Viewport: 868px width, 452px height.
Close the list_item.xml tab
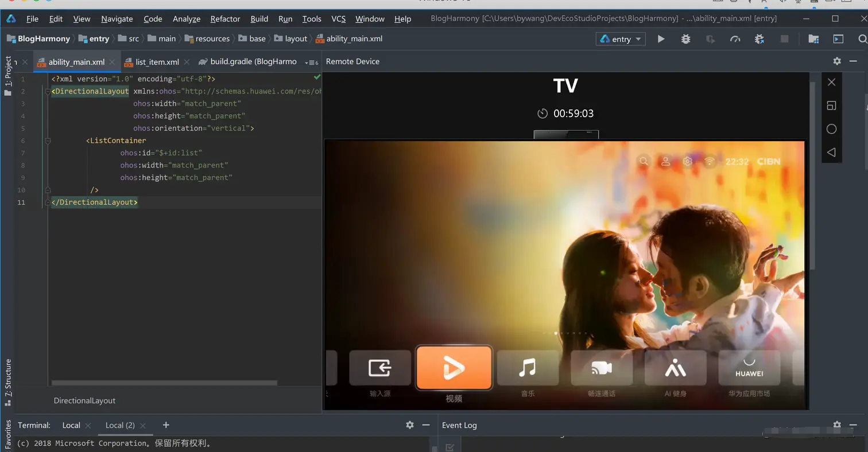187,62
